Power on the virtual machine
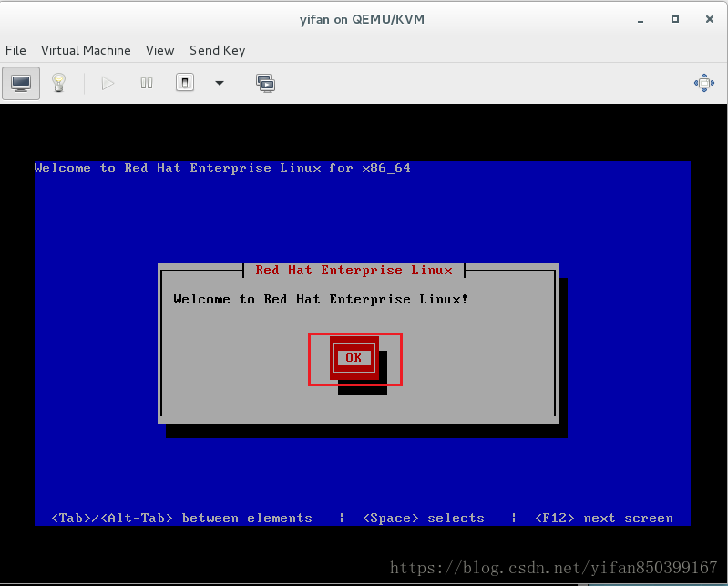The height and width of the screenshot is (586, 728). [x=108, y=84]
